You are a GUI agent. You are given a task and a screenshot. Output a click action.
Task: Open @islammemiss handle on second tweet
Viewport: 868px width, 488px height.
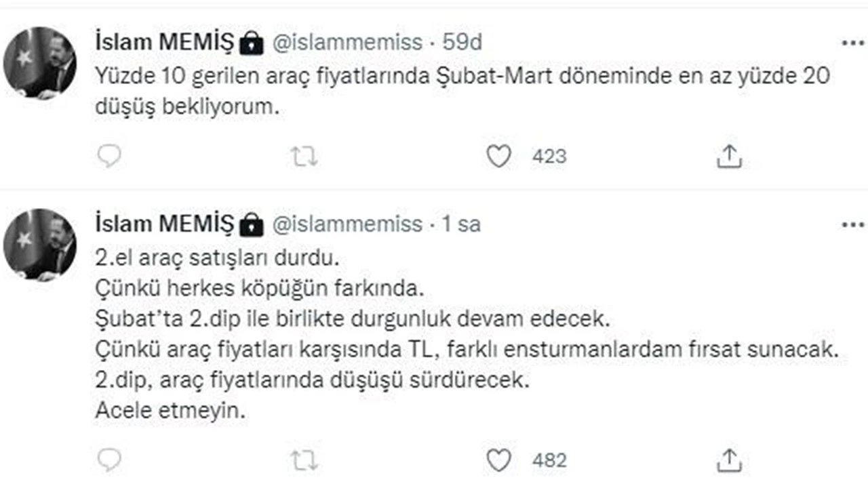click(347, 224)
